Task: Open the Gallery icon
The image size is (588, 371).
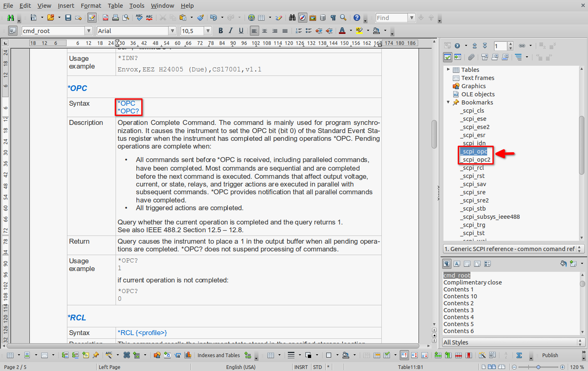Action: (313, 18)
